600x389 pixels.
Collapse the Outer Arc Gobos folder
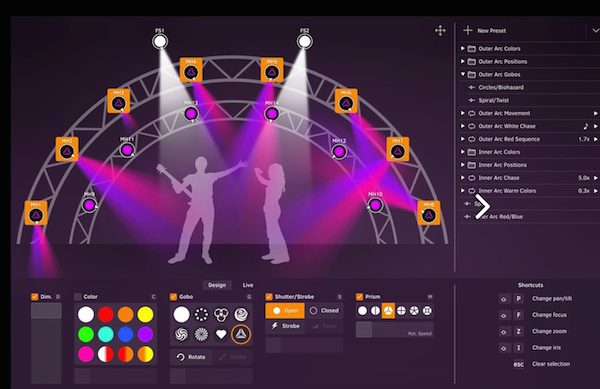pyautogui.click(x=463, y=74)
